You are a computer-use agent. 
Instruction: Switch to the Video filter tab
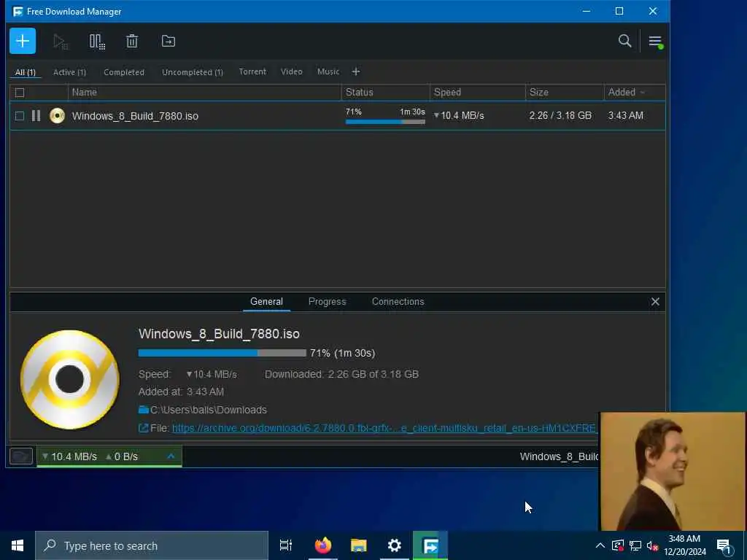coord(292,71)
